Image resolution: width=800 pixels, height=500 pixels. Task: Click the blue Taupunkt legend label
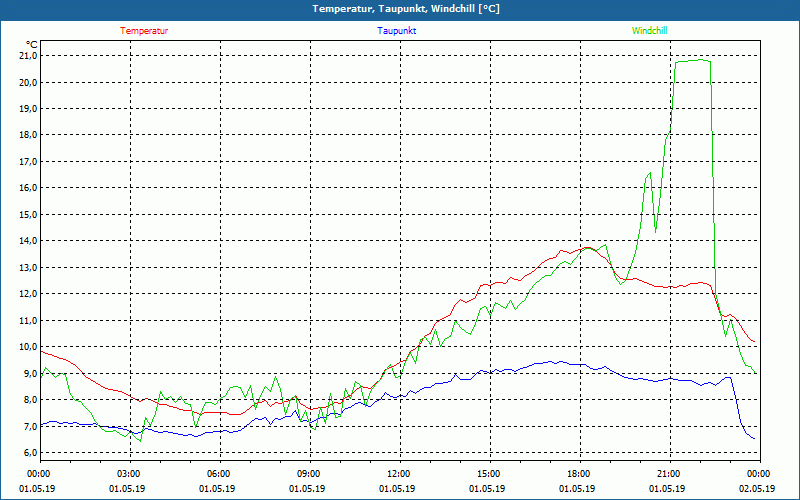pos(396,31)
